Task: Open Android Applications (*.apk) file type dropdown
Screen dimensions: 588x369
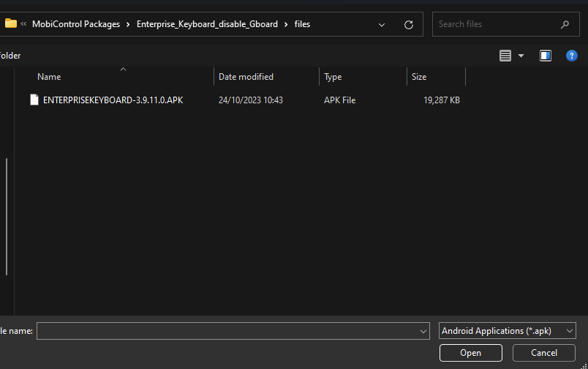Action: (x=508, y=331)
